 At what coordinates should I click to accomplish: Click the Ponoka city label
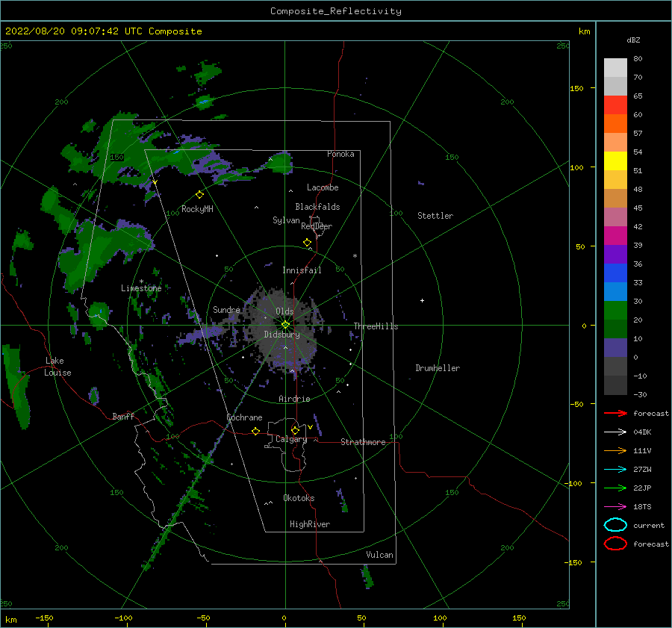tap(340, 154)
